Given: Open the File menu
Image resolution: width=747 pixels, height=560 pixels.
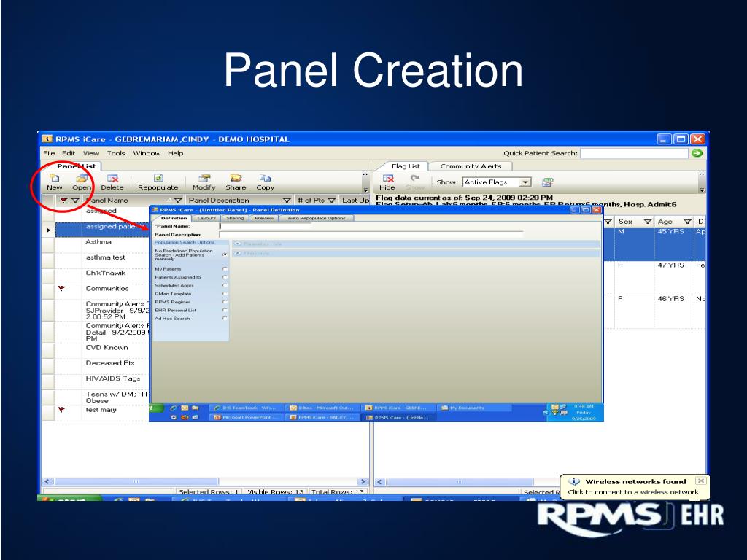Looking at the screenshot, I should tap(49, 153).
